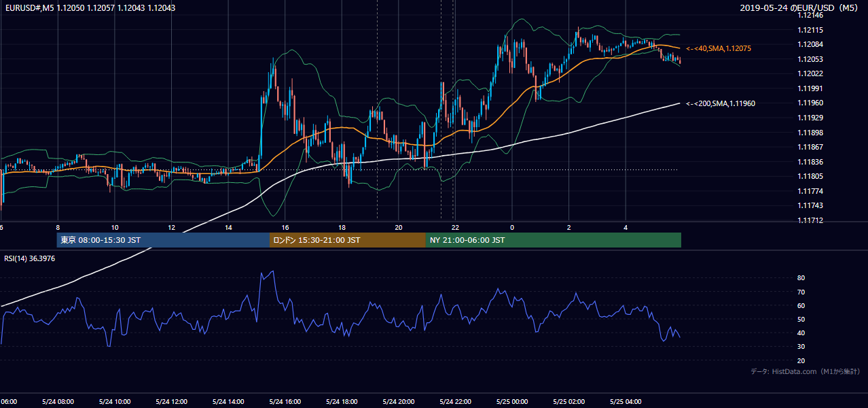Viewport: 868px width, 408px height.
Task: Click RSI axis level 60
Action: [801, 305]
